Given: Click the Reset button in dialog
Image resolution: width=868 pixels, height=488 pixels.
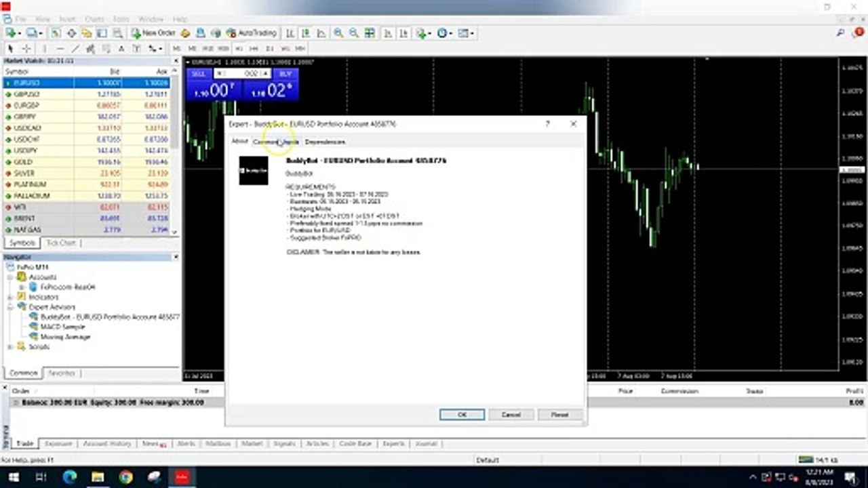Looking at the screenshot, I should click(559, 415).
